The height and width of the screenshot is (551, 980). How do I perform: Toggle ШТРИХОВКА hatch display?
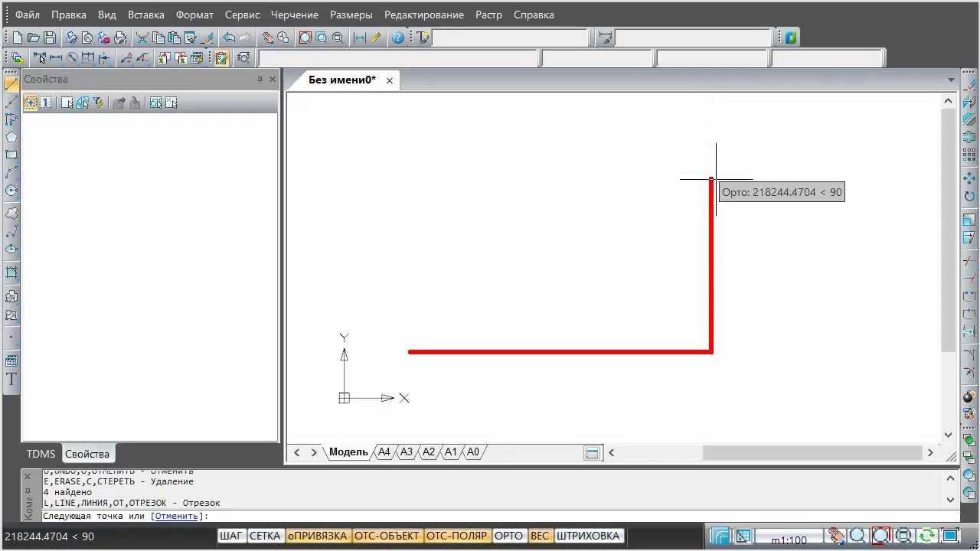(x=589, y=536)
